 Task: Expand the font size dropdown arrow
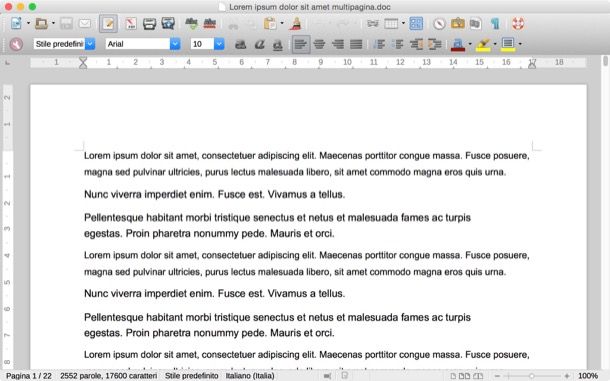click(219, 44)
